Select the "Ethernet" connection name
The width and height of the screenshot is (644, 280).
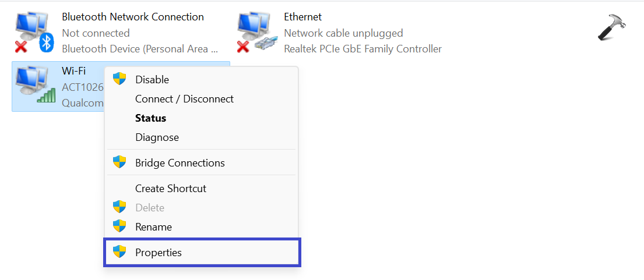tap(302, 17)
